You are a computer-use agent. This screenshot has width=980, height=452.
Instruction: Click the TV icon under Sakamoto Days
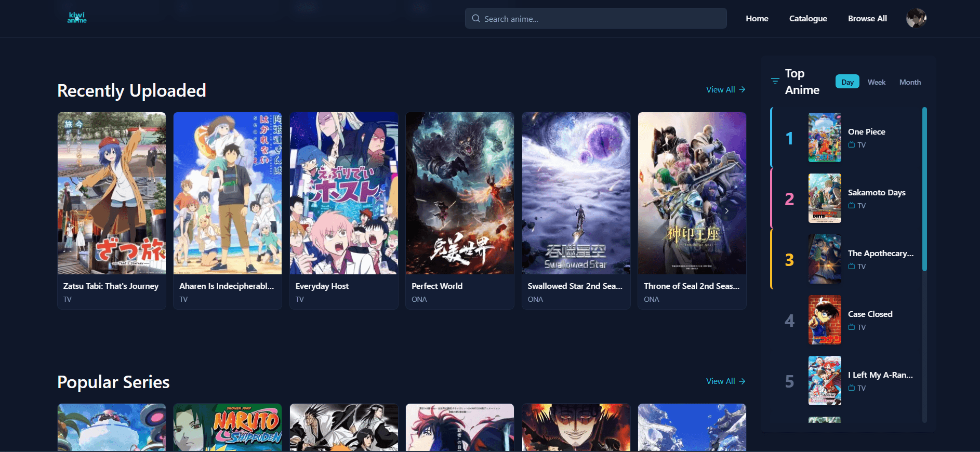pos(851,206)
